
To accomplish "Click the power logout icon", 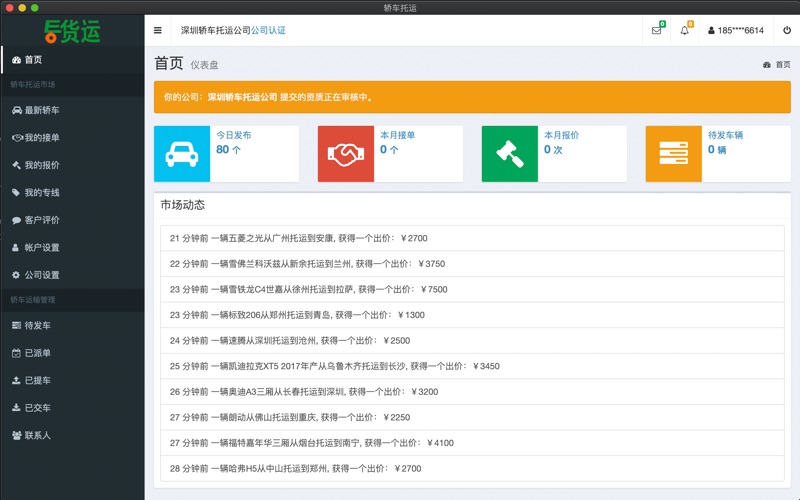I will [x=786, y=30].
